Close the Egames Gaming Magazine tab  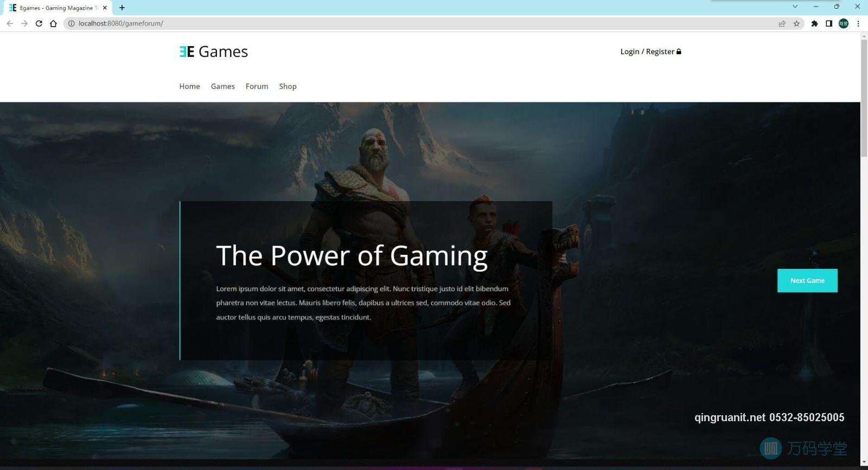tap(105, 8)
